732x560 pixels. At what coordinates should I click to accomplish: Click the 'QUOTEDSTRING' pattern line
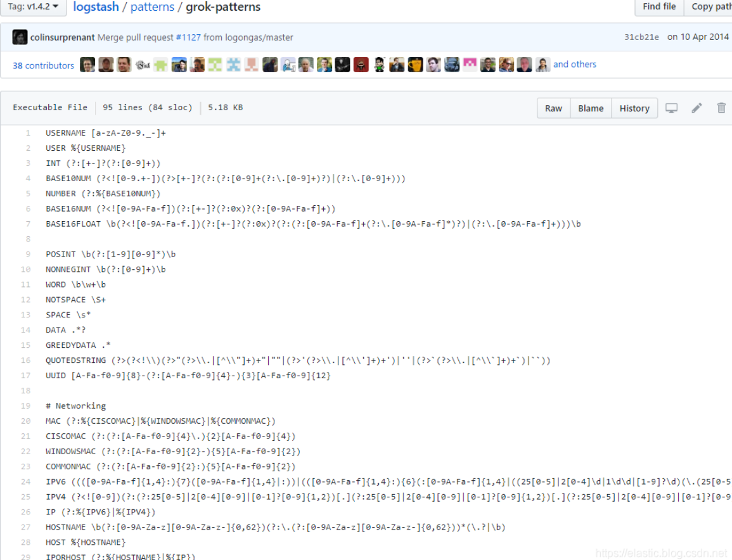[x=298, y=360]
